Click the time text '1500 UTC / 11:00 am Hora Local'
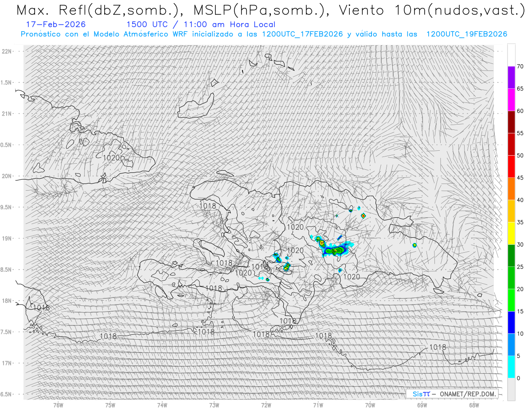The height and width of the screenshot is (411, 532). coord(201,25)
